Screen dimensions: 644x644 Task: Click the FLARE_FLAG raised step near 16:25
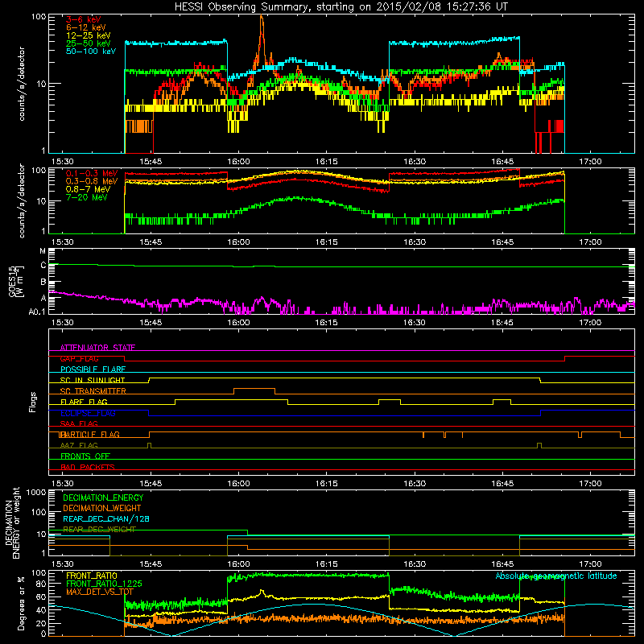click(390, 399)
